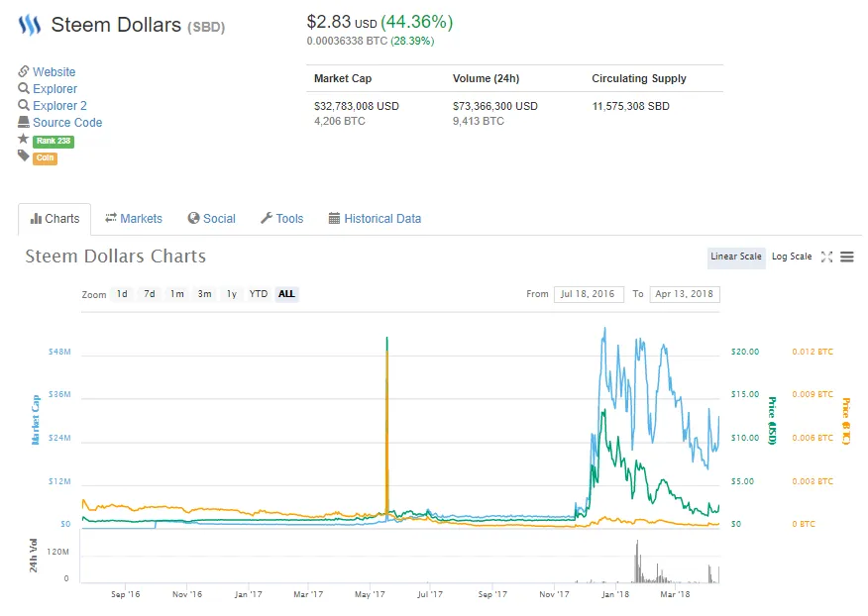The image size is (868, 616).
Task: Click the orange price spike near May '17
Action: click(387, 432)
